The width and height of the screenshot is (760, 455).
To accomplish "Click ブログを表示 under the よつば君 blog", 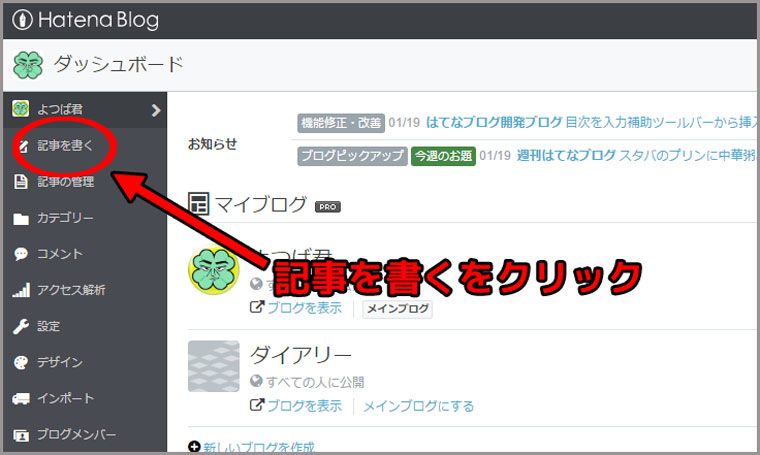I will (304, 308).
